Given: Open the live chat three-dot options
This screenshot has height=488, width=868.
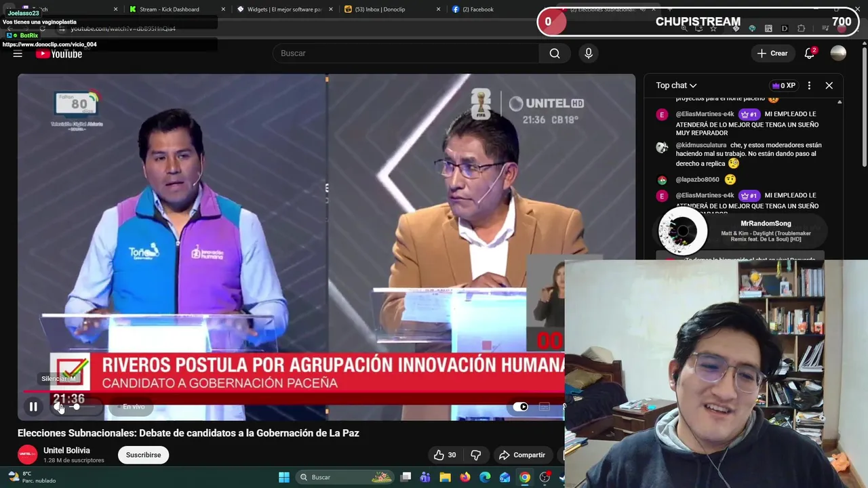Looking at the screenshot, I should click(x=809, y=85).
